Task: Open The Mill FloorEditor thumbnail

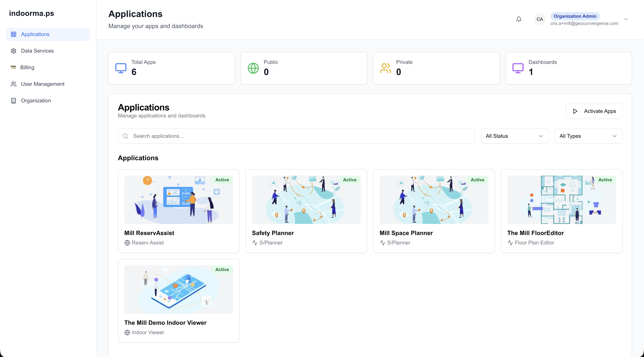Action: pyautogui.click(x=562, y=200)
